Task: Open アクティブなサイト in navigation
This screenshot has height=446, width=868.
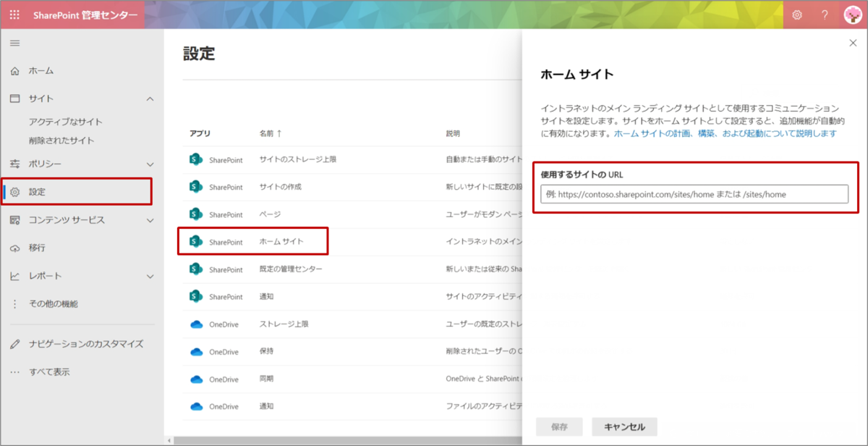Action: 66,122
